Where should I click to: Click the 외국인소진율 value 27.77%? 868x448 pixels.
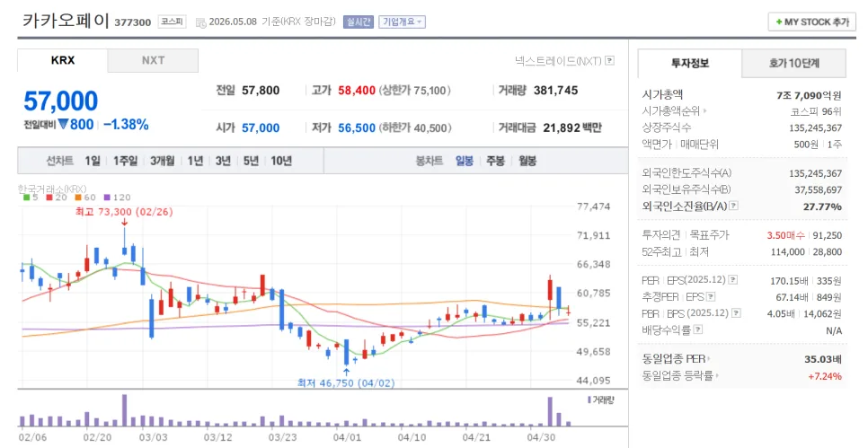(x=822, y=206)
